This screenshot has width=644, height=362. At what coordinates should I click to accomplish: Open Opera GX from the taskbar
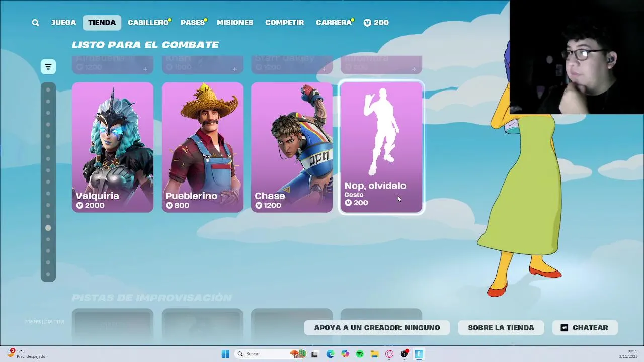click(x=389, y=354)
